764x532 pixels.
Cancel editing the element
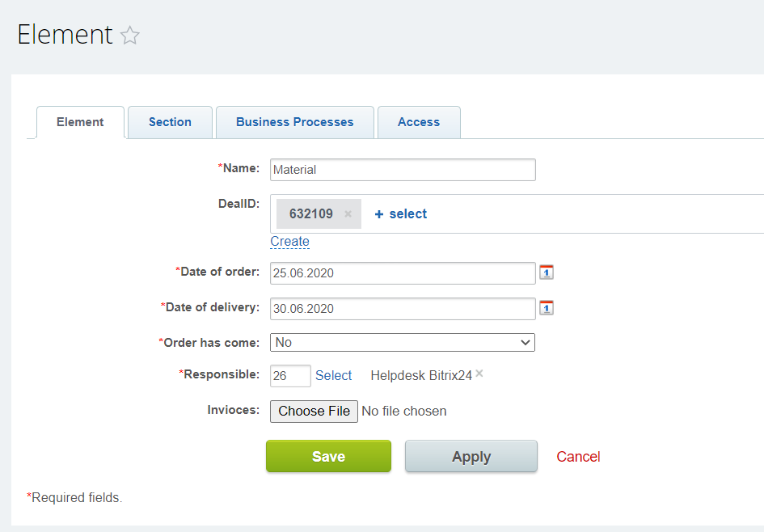(x=578, y=457)
